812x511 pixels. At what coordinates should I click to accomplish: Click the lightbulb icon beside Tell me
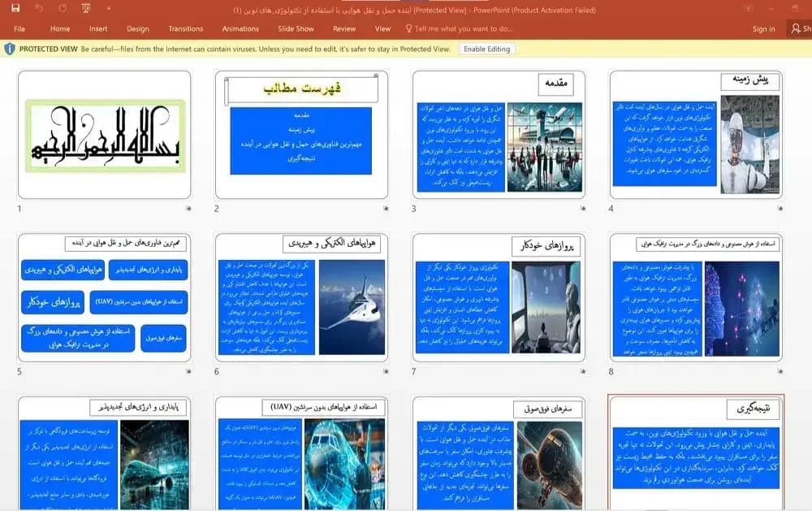tap(408, 28)
